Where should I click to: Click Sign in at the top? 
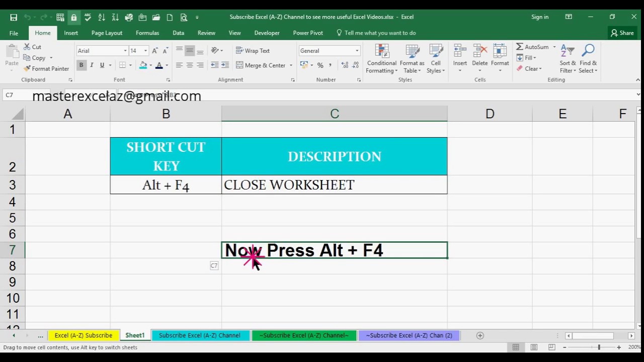[x=540, y=17]
